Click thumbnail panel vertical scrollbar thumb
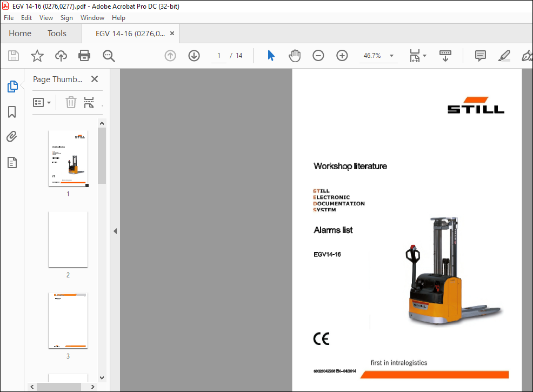Viewport: 533px width, 392px height. [102, 156]
